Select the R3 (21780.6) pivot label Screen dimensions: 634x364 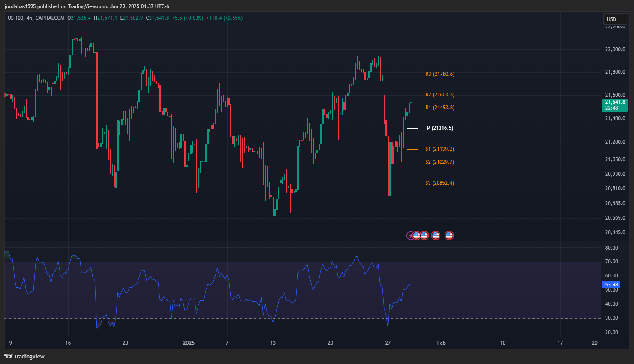[x=439, y=74]
